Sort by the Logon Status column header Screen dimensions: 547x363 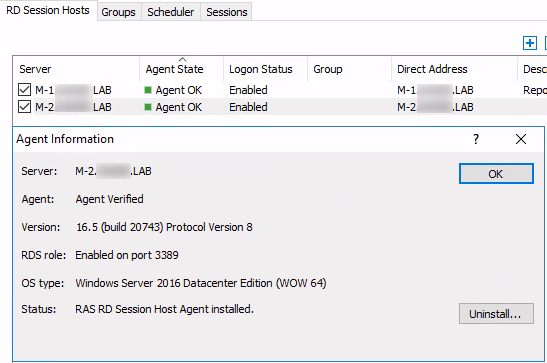[x=265, y=69]
